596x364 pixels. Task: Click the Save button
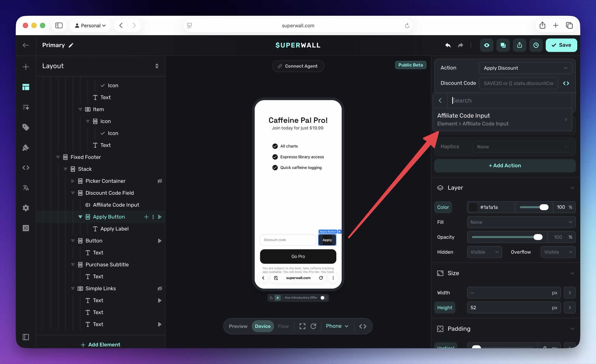click(561, 45)
